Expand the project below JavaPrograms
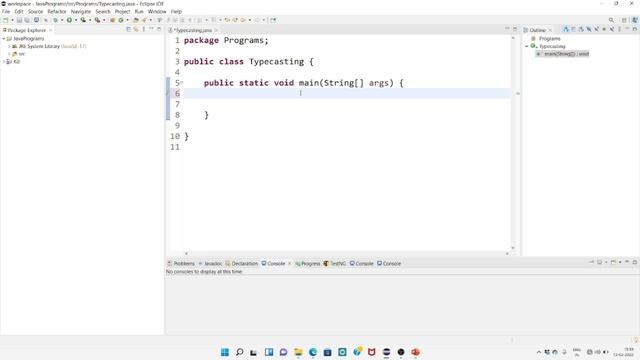 [x=4, y=62]
